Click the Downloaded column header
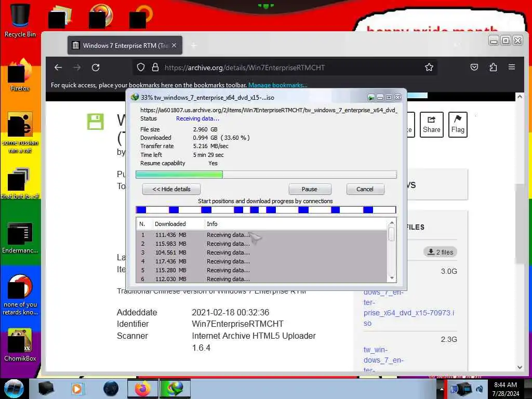Viewport: 532px width, 399px height. (179, 224)
